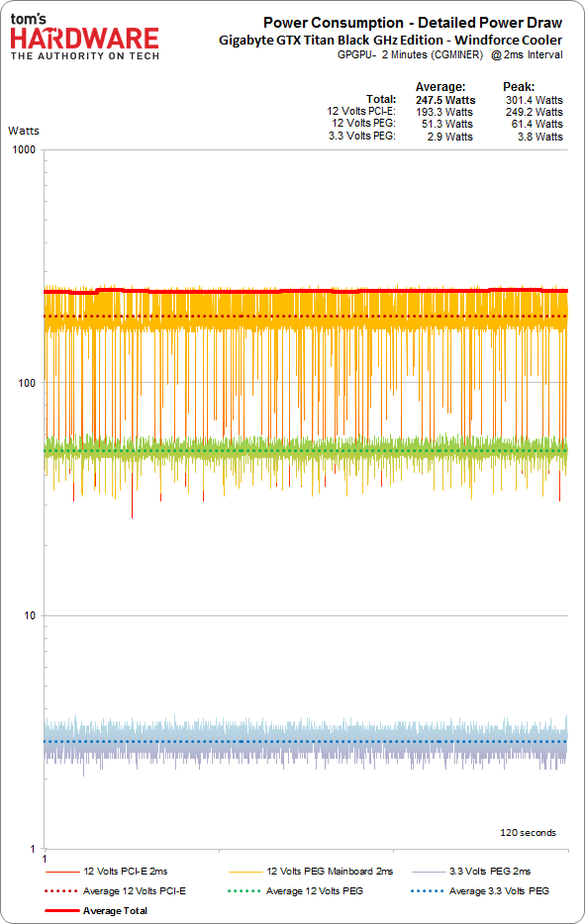Click the thick red Average Total line in chart
585x924 pixels.
(306, 291)
